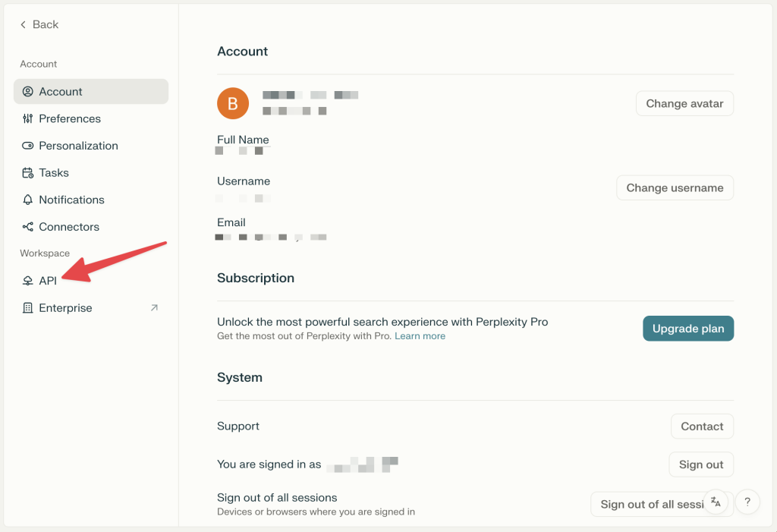Click the Preferences sliders icon

tap(28, 118)
